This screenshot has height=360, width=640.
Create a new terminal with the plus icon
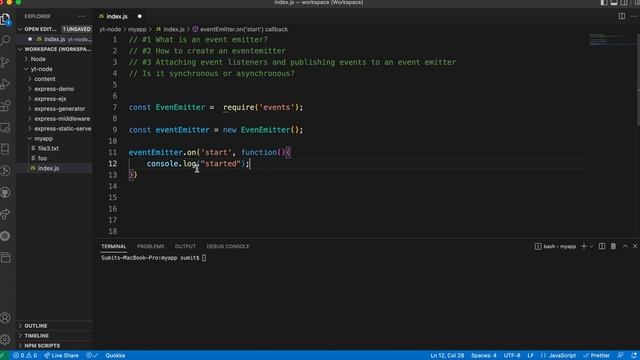pyautogui.click(x=584, y=246)
